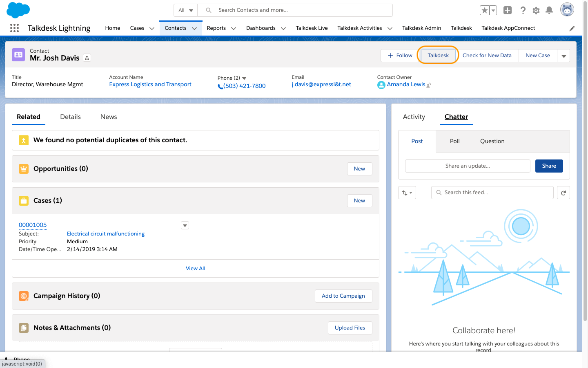
Task: Expand the Talkdesk Activities menu chevron
Action: 390,28
